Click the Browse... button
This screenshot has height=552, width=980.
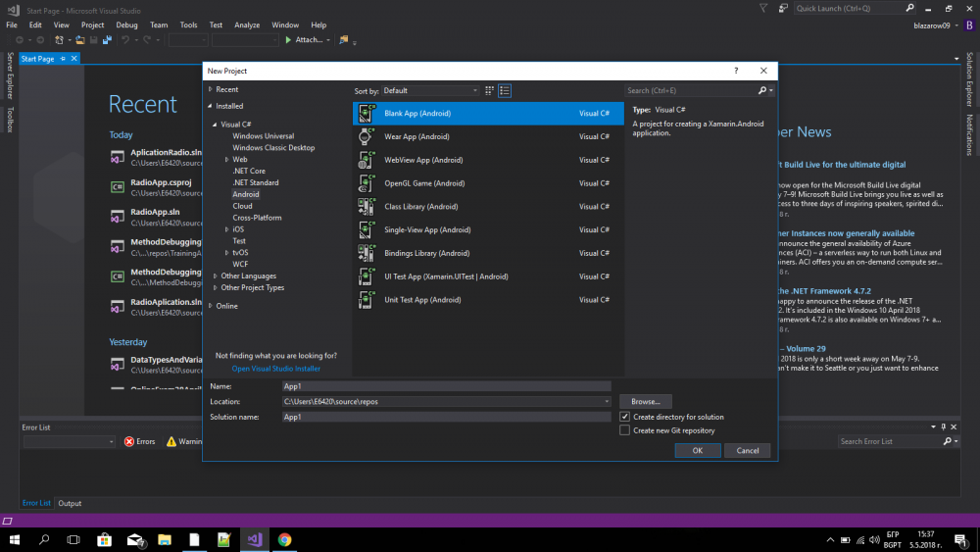coord(646,401)
